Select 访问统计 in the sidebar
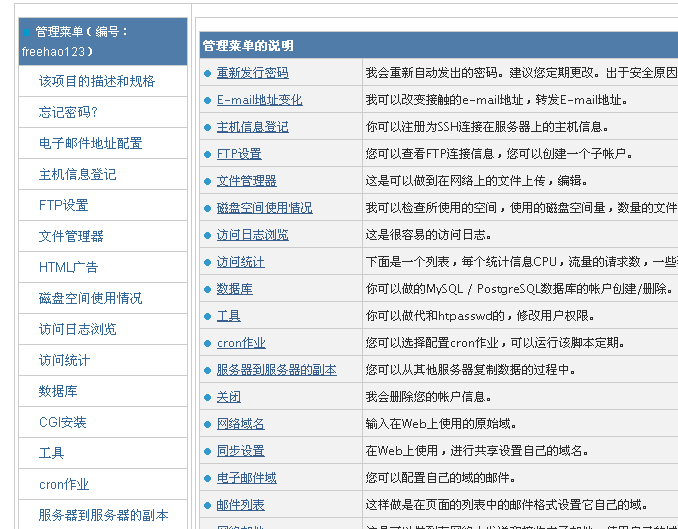The width and height of the screenshot is (678, 529). [x=64, y=360]
